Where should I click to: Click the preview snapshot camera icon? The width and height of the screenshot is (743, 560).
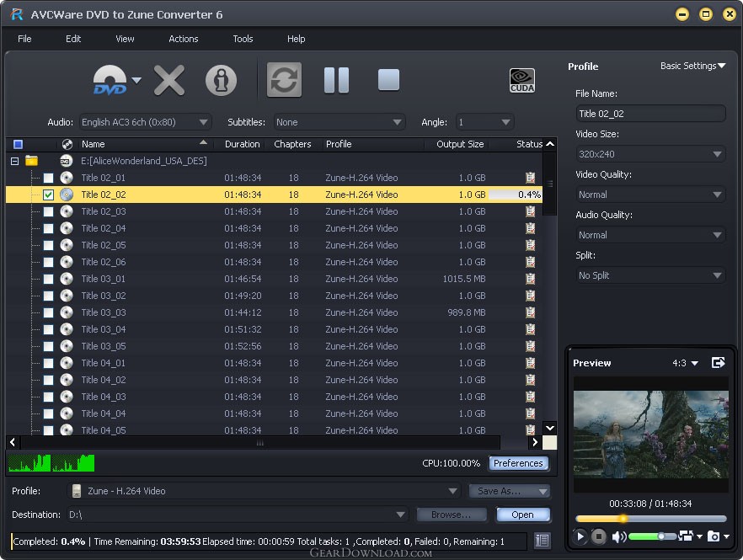714,536
